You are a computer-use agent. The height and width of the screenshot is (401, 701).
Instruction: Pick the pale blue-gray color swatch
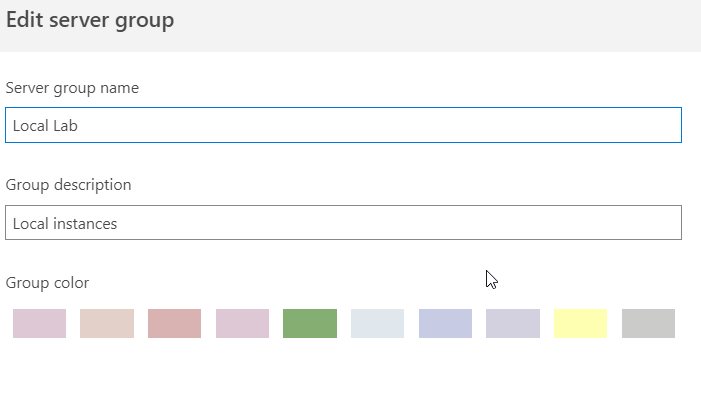coord(377,323)
